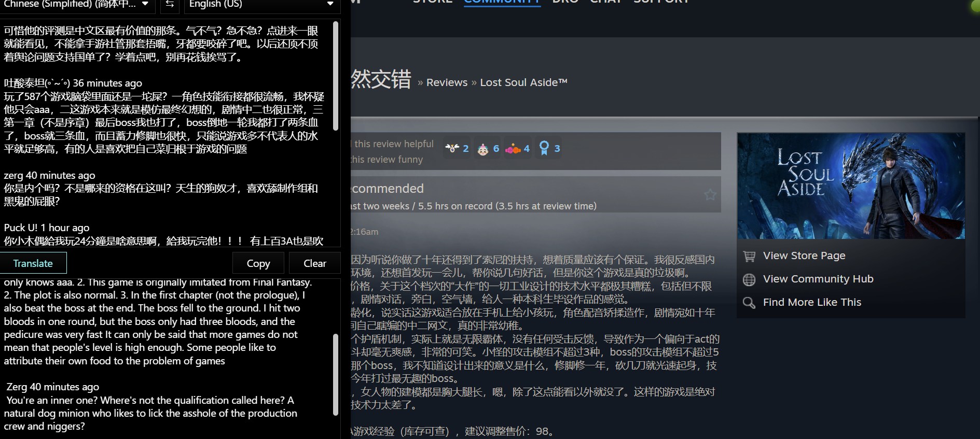Click the star icon in the recommendation box
The width and height of the screenshot is (980, 439).
click(710, 194)
